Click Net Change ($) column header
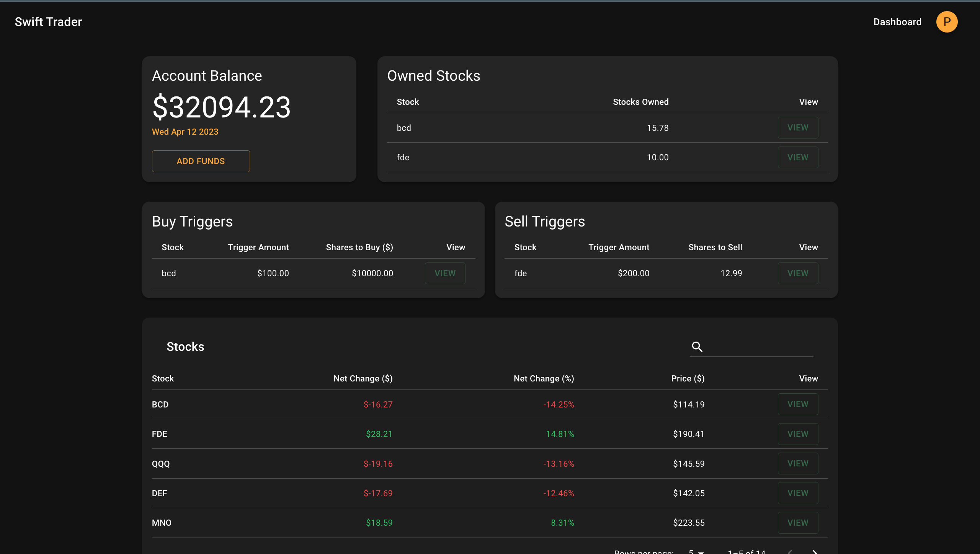The height and width of the screenshot is (554, 980). [363, 378]
